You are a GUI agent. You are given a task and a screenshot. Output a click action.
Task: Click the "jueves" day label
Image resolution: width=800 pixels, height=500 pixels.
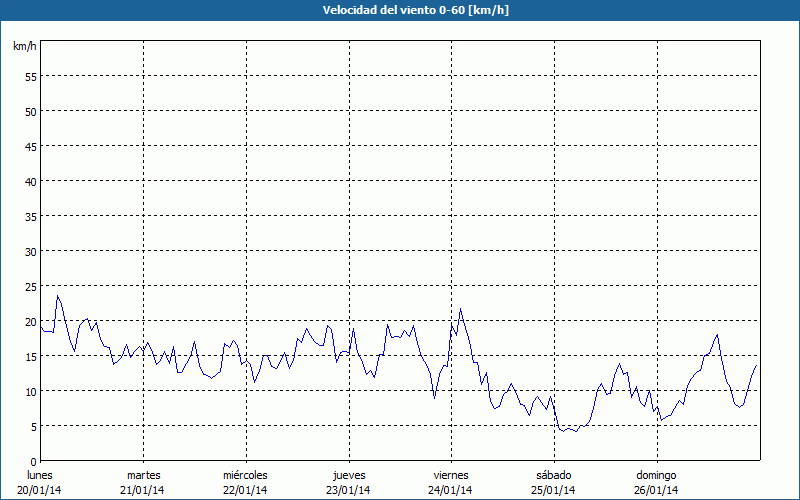[348, 475]
